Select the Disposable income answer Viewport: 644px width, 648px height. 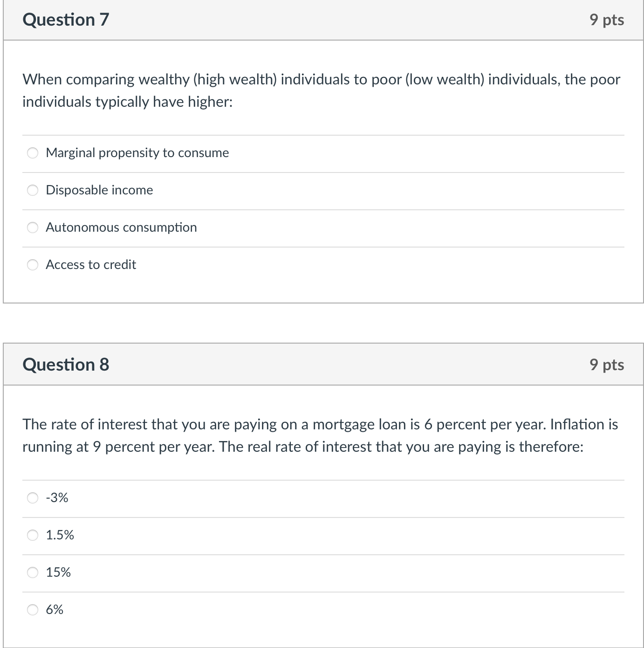[33, 190]
